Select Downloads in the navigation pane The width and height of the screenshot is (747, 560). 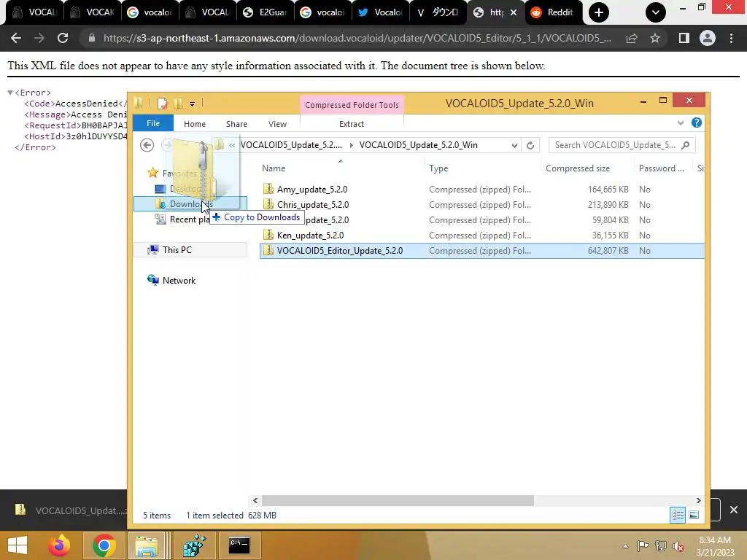[x=190, y=204]
